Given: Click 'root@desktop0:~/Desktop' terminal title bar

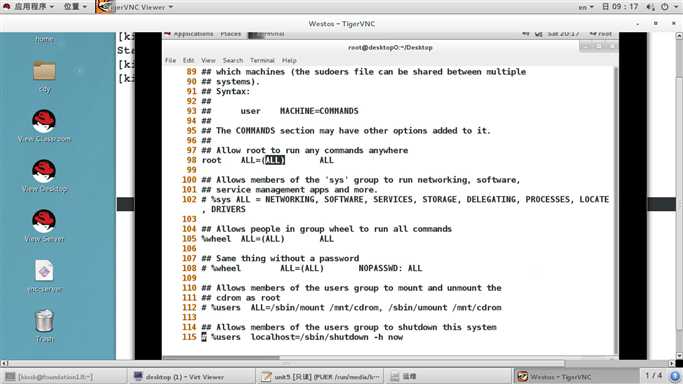Looking at the screenshot, I should coord(390,47).
